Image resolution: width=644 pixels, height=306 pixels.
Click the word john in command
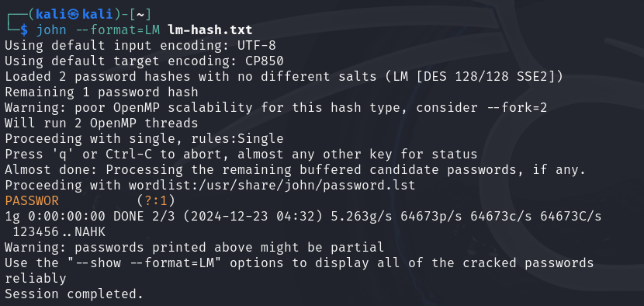51,30
